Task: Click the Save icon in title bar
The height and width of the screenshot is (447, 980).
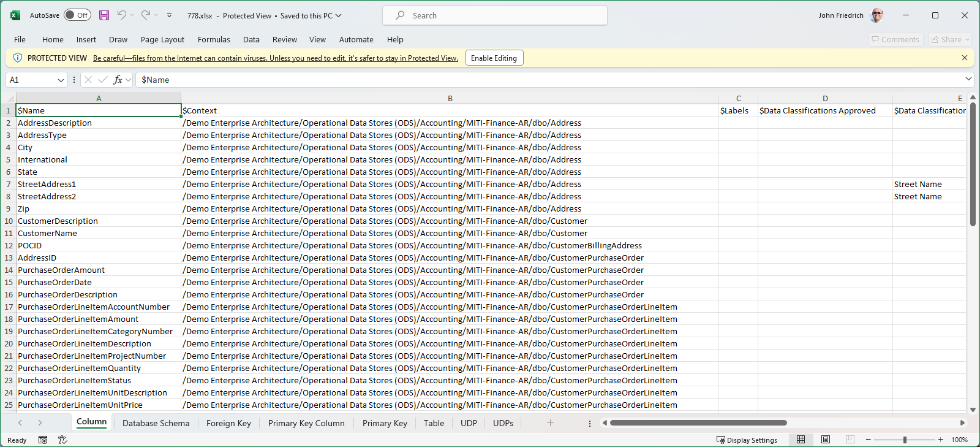Action: [x=104, y=15]
